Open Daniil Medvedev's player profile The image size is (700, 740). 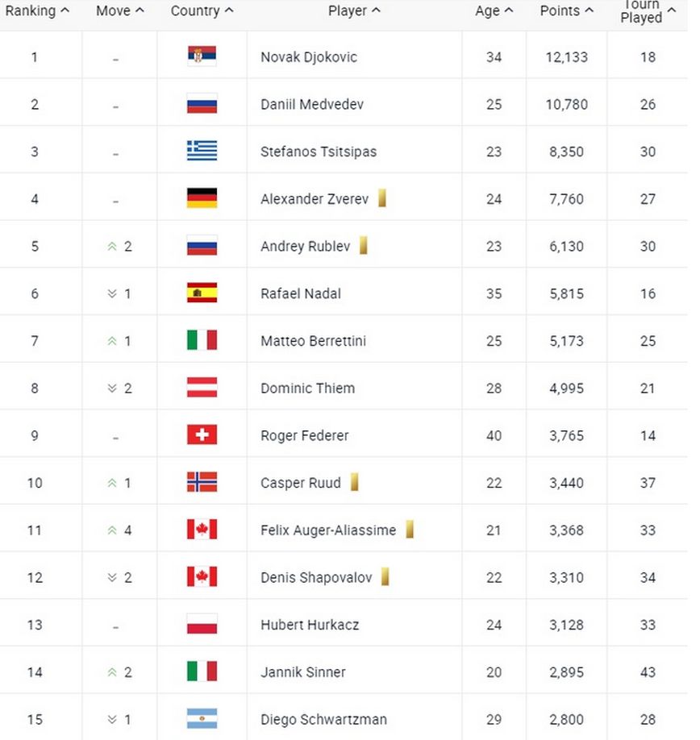tap(311, 104)
